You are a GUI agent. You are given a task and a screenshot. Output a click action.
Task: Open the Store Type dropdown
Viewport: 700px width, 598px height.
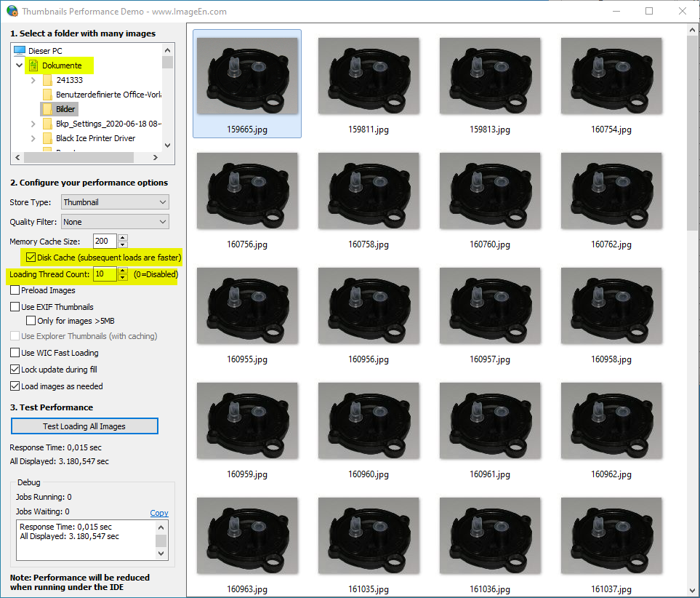click(115, 202)
